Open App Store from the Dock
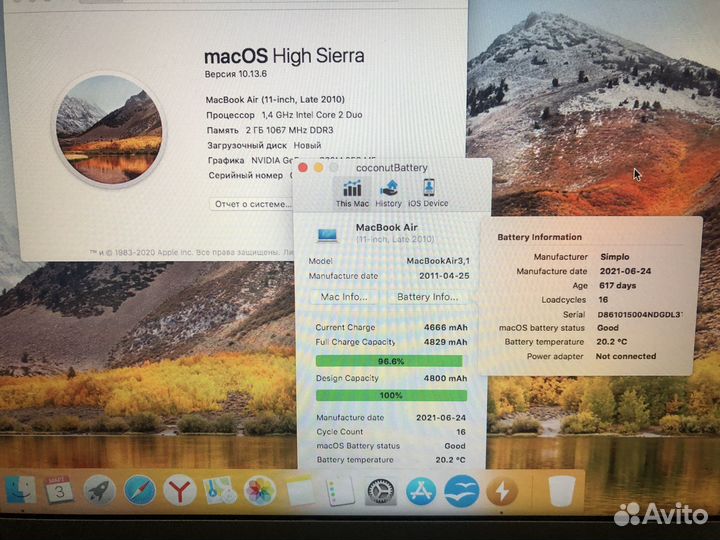 421,491
